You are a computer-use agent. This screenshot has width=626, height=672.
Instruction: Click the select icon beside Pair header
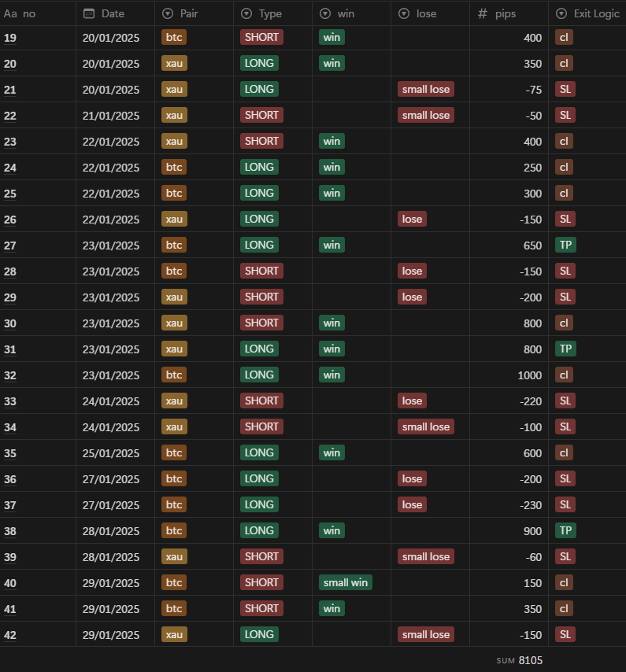tap(168, 13)
